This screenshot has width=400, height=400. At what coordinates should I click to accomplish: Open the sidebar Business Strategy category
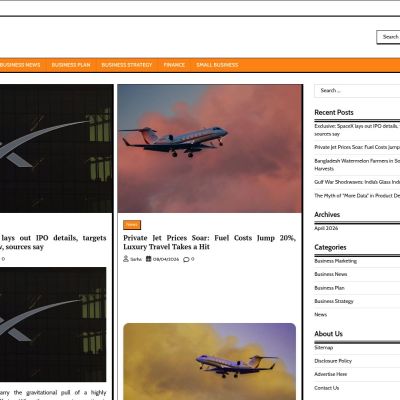tap(334, 301)
